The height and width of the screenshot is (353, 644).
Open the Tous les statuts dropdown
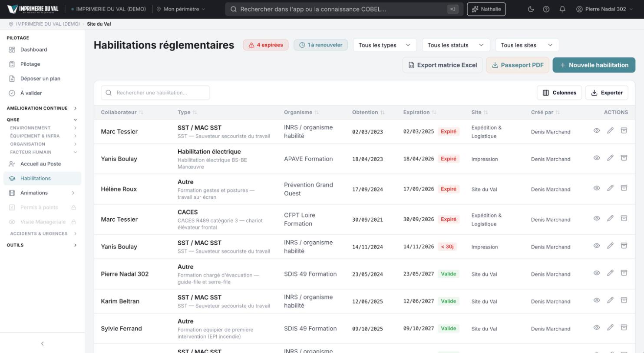click(456, 45)
